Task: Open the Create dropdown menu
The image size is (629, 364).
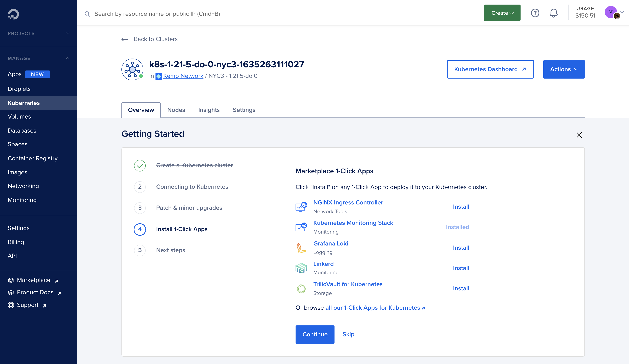Action: pos(502,13)
